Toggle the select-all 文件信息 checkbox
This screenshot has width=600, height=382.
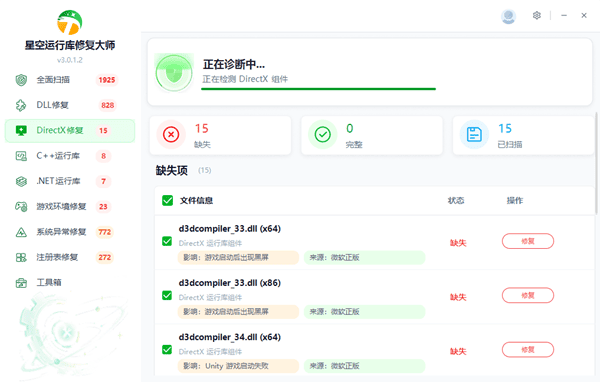click(x=168, y=200)
